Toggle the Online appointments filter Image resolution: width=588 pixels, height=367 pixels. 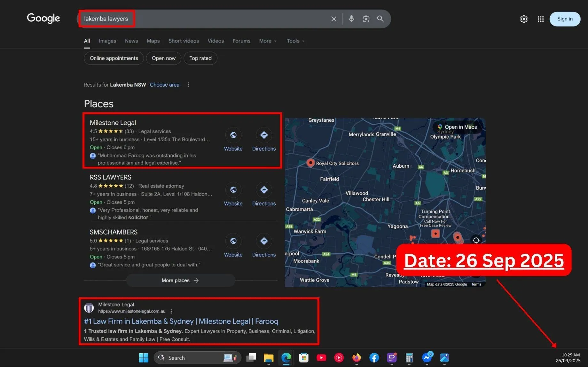pos(114,58)
